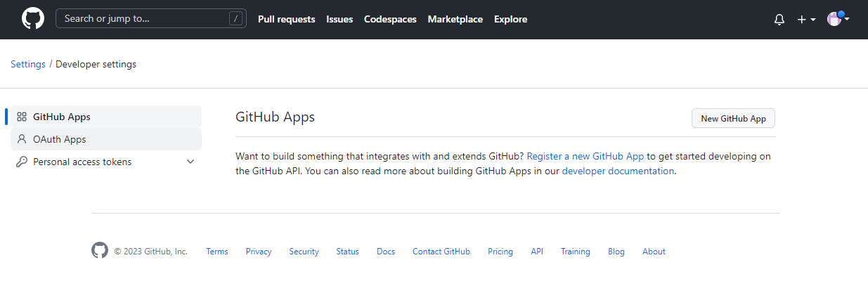Focus the Search or jump to field
Viewport: 868px width, 286px height.
click(151, 19)
